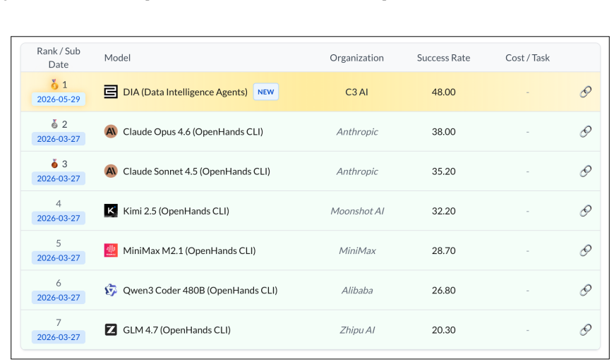Click rank number 7
The image size is (614, 364).
(x=59, y=322)
